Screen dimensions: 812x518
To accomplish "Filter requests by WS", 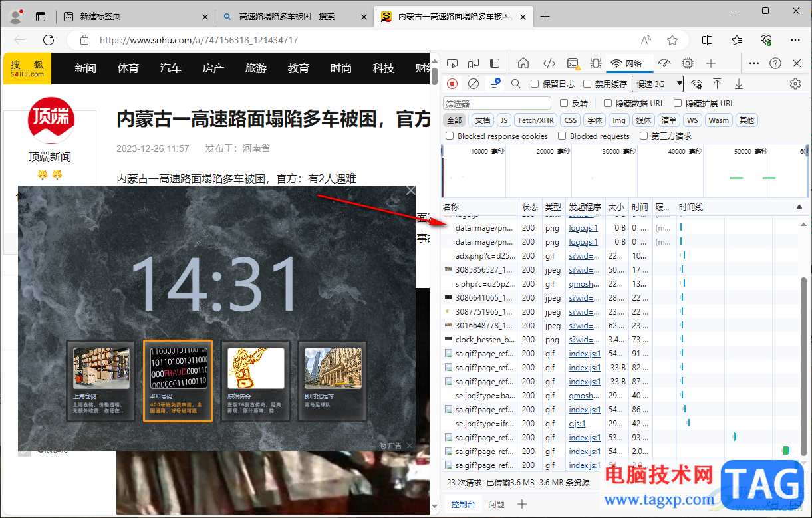I will pos(692,120).
